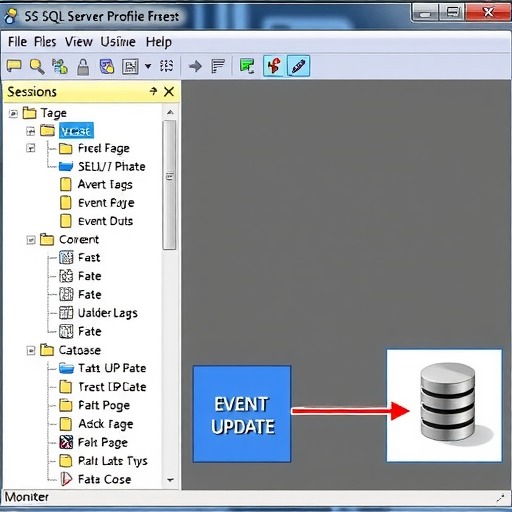This screenshot has height=512, width=512.
Task: Pin the Sessions panel
Action: pos(153,91)
